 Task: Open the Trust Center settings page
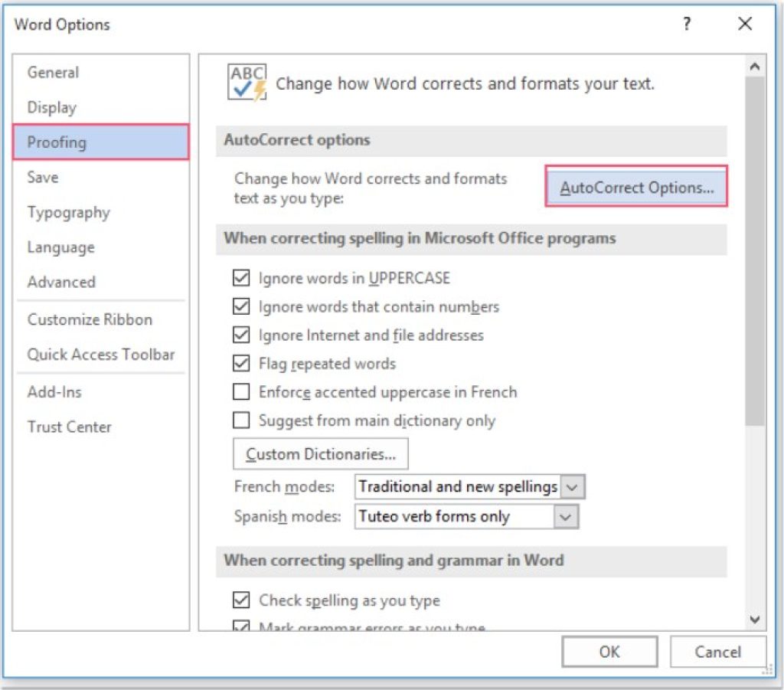(x=70, y=427)
